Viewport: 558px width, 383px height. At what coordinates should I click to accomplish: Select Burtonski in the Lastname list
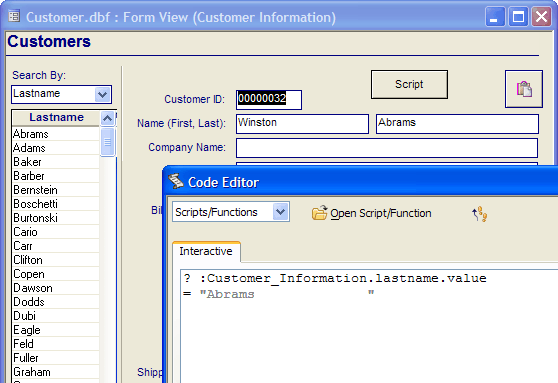pyautogui.click(x=56, y=218)
